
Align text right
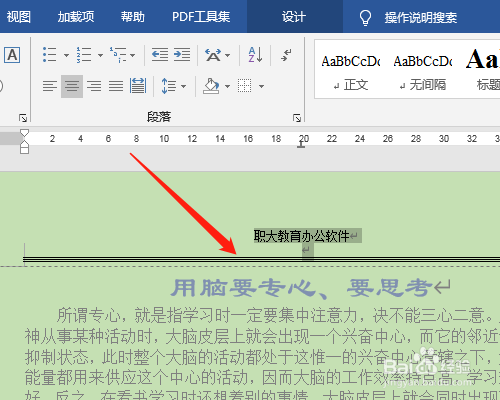(x=94, y=86)
